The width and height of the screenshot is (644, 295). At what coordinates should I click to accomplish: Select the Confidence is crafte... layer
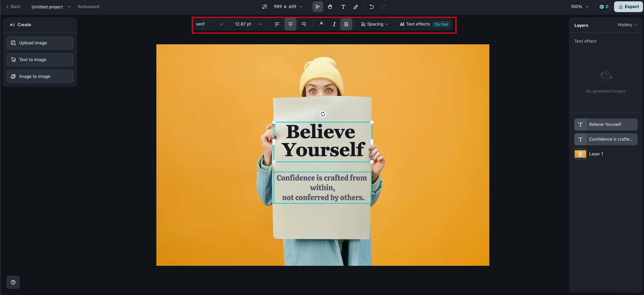click(606, 139)
